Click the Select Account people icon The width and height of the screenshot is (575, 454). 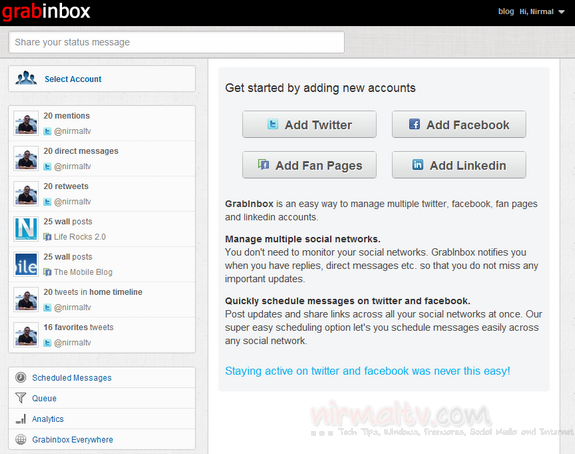pos(26,78)
